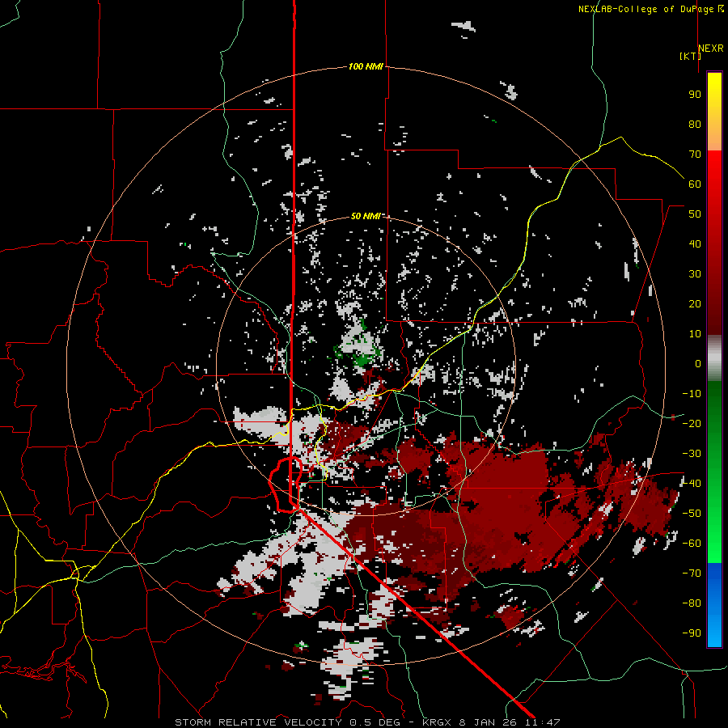Screen dimensions: 728x728
Task: Click the NEXLAB-College of DuPage header text
Action: (647, 9)
